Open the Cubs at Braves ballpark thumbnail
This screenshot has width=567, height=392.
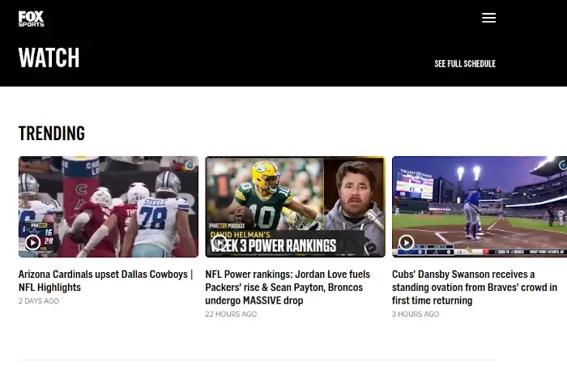[x=480, y=207]
